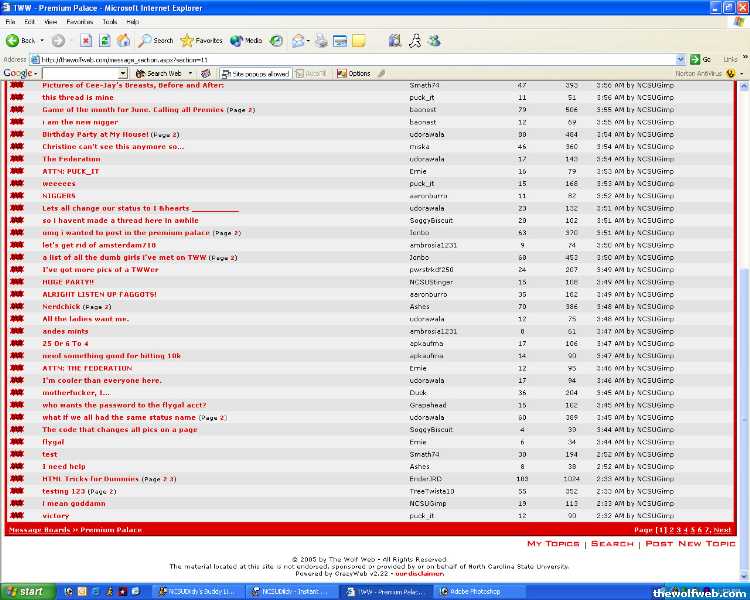The width and height of the screenshot is (750, 600).
Task: Open the Search pane in the toolbar
Action: 156,41
